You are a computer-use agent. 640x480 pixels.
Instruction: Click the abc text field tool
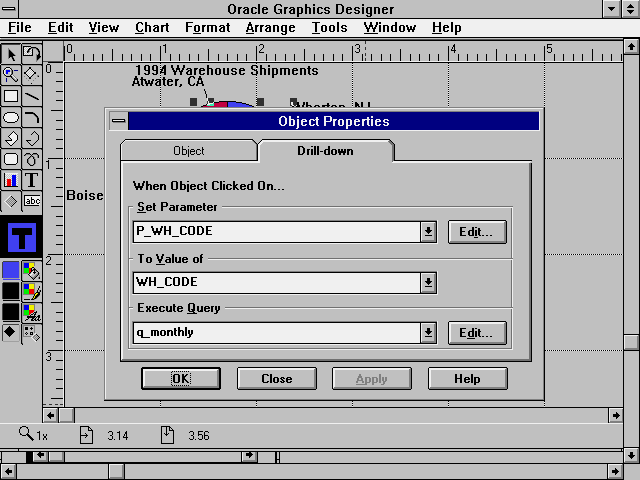pos(32,201)
